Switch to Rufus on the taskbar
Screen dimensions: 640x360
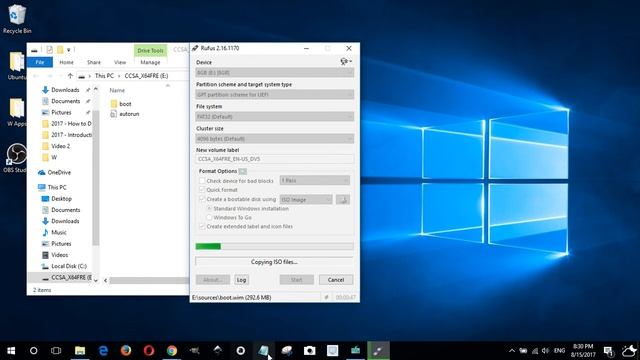[378, 351]
